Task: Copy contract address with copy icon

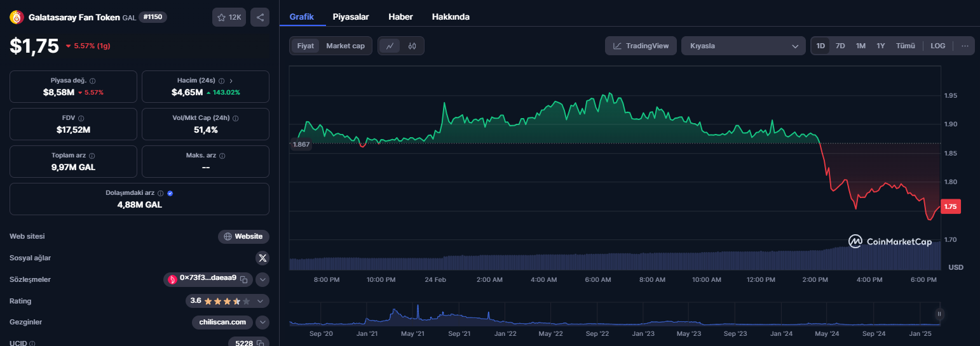Action: pos(243,279)
